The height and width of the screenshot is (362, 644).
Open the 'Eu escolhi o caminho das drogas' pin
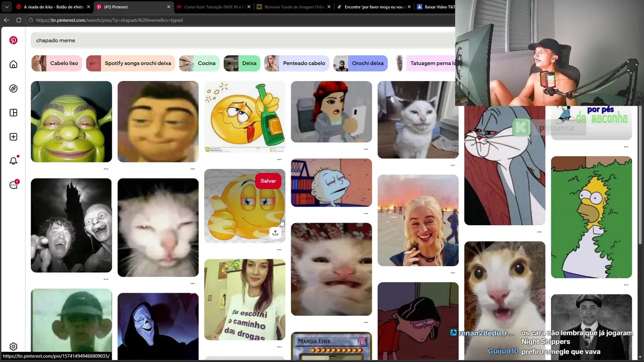245,300
